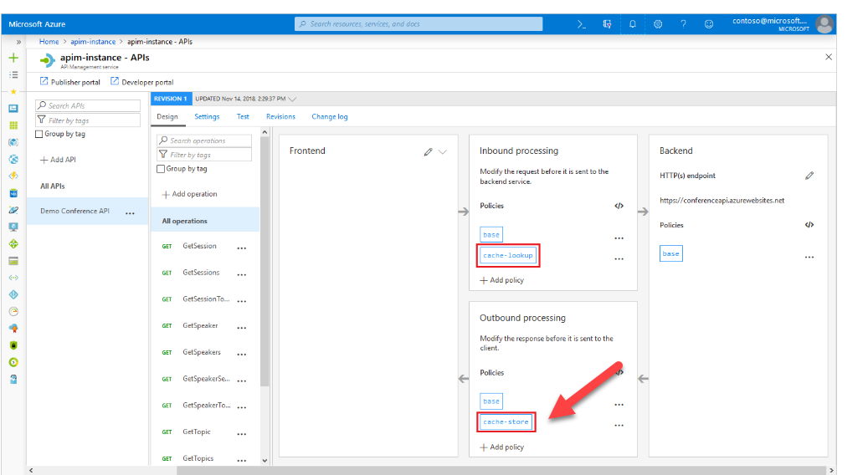Click Add policy in Outbound processing

click(502, 447)
